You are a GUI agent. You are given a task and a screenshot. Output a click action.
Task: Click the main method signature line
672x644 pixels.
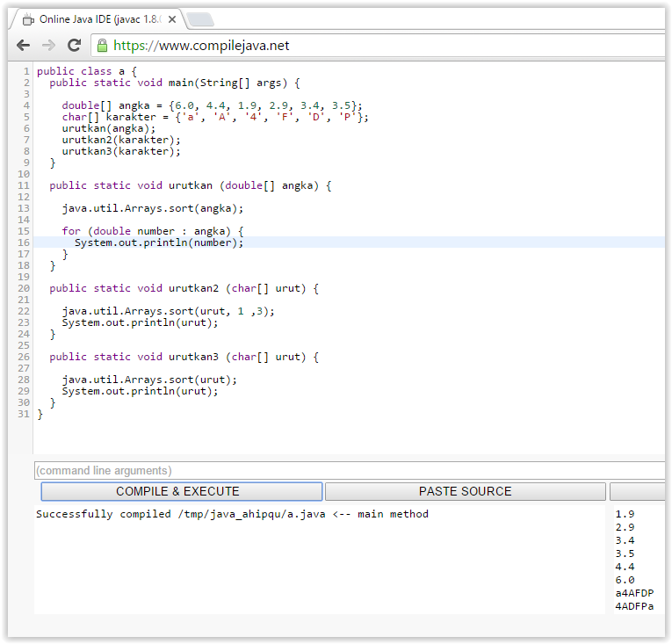pyautogui.click(x=175, y=83)
